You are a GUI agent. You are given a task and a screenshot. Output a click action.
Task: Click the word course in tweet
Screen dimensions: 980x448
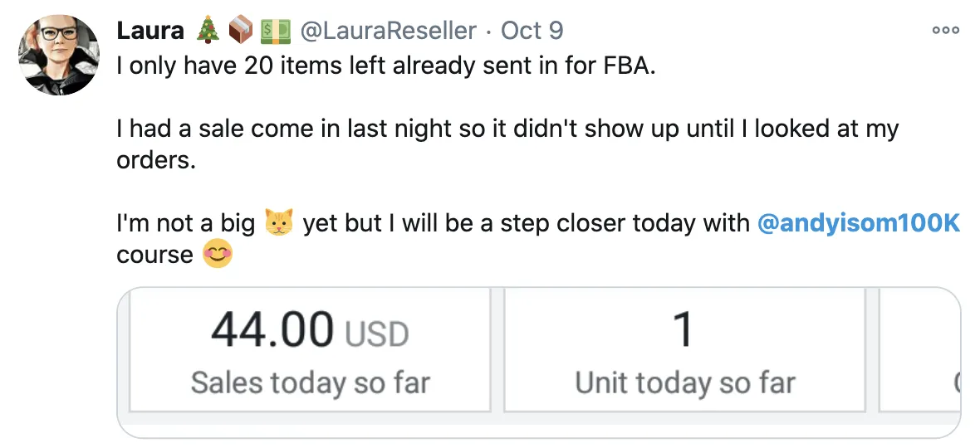(154, 255)
